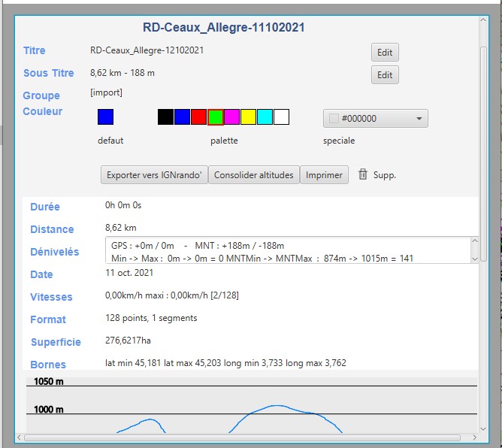Select the default blue color swatch
Image resolution: width=502 pixels, height=448 pixels.
[106, 117]
